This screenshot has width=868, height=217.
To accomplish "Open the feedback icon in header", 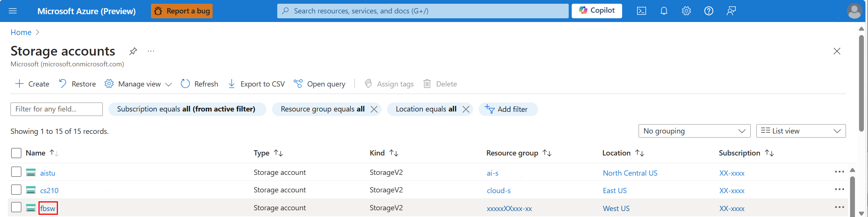I will (731, 11).
